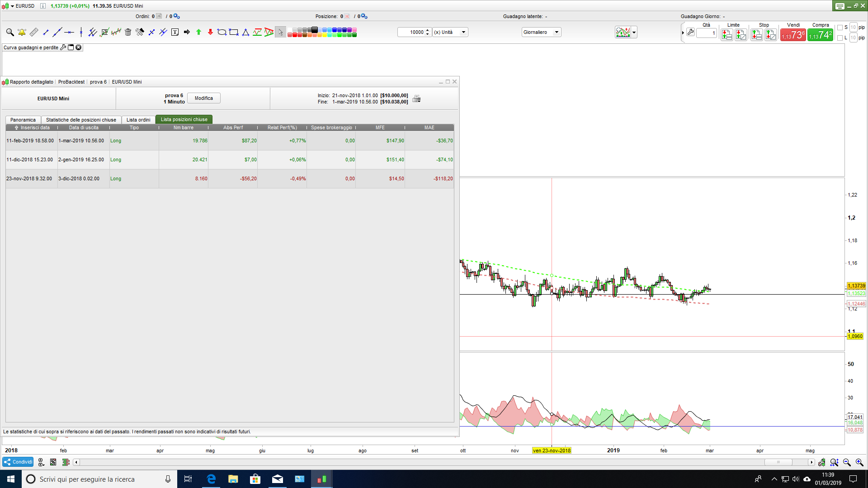The image size is (868, 488).
Task: Pick the yellow color swatch
Action: [x=325, y=35]
